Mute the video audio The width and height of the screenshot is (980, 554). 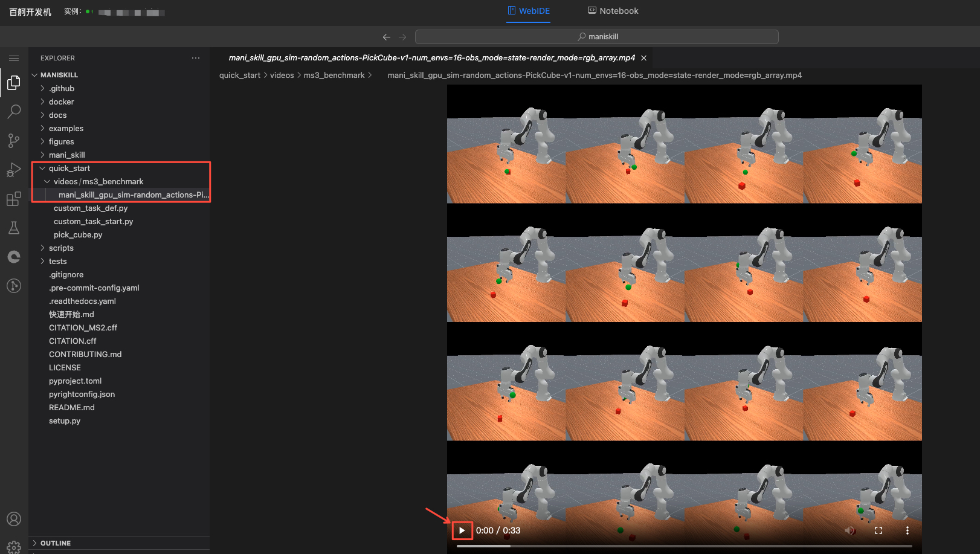pos(849,530)
